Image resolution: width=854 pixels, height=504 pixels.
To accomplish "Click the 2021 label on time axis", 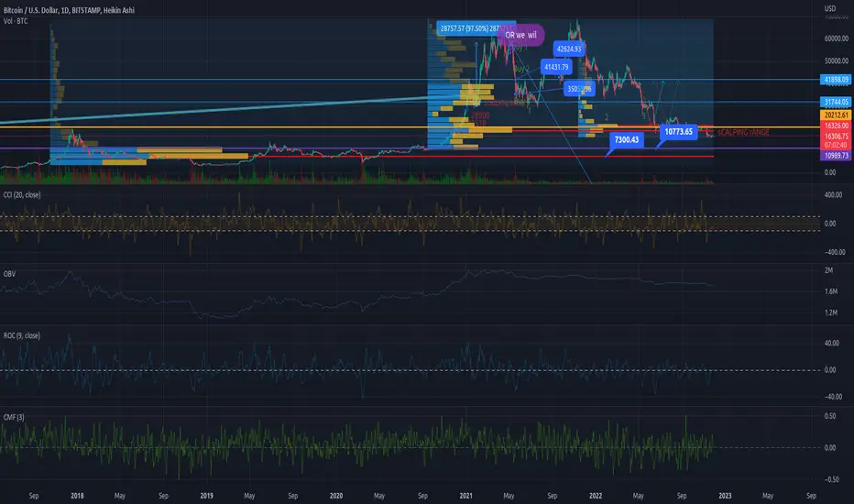I will point(465,496).
